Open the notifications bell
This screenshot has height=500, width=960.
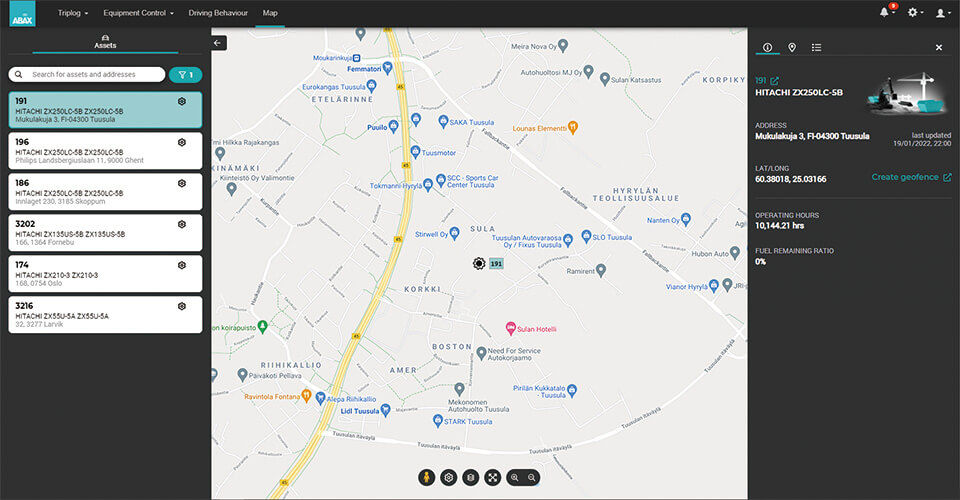(x=887, y=12)
